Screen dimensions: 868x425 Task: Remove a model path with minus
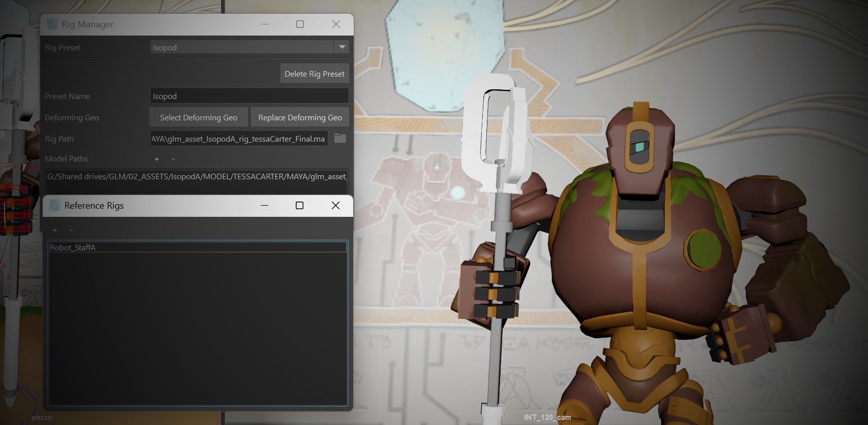[x=173, y=159]
